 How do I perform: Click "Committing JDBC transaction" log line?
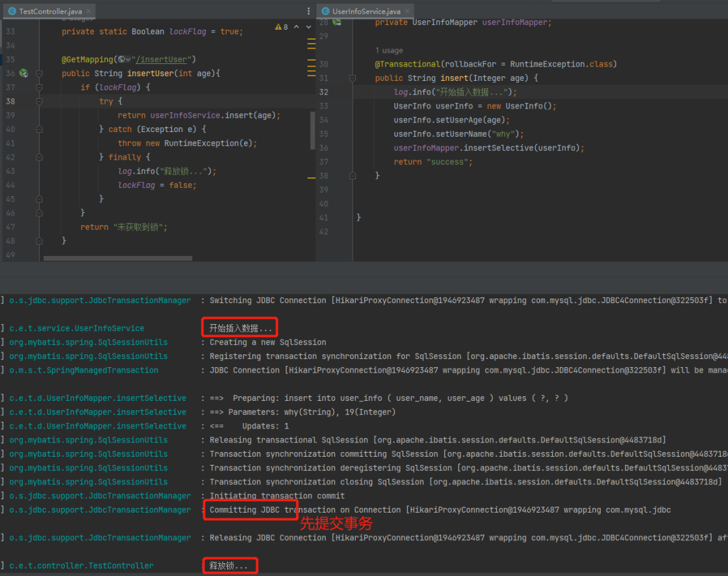point(440,509)
